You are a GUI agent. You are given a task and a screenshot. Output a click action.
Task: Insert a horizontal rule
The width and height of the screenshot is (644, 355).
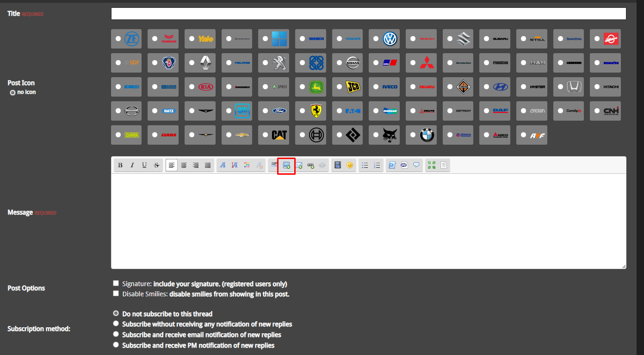[274, 165]
